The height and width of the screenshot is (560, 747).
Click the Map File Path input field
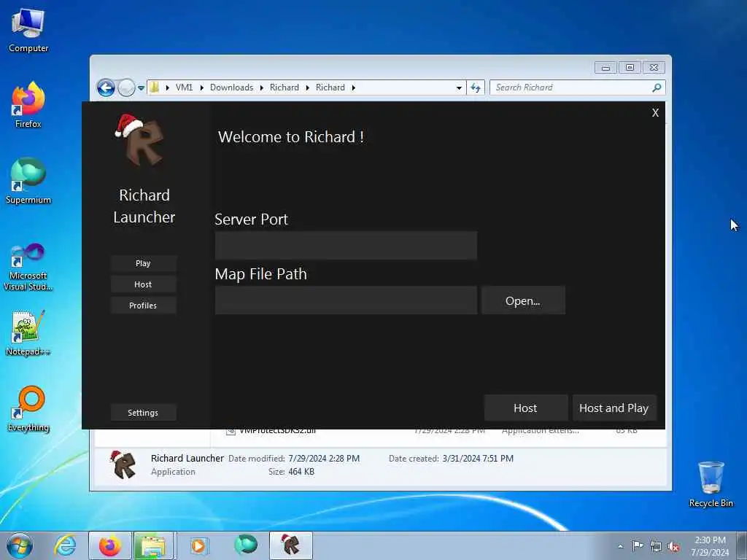point(346,300)
